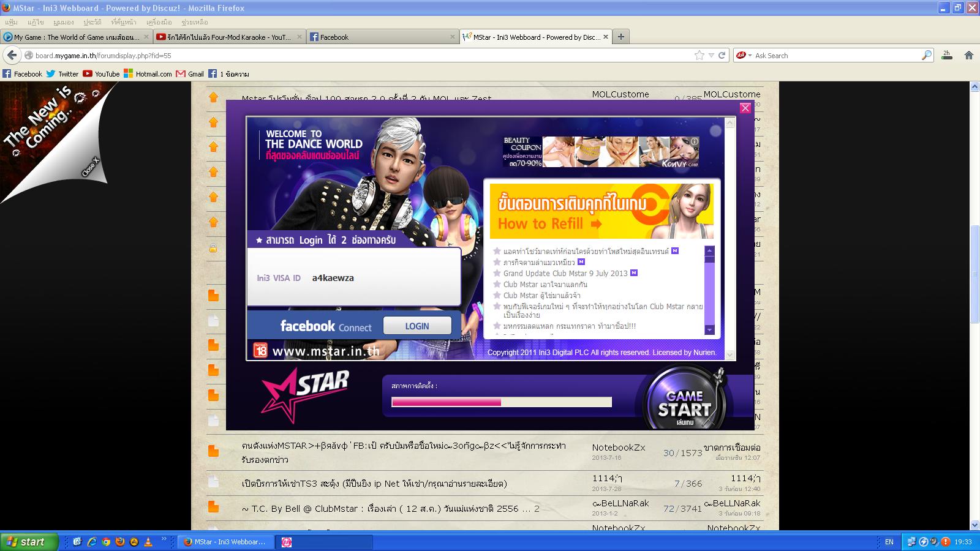Reload the page
980x551 pixels.
[722, 55]
